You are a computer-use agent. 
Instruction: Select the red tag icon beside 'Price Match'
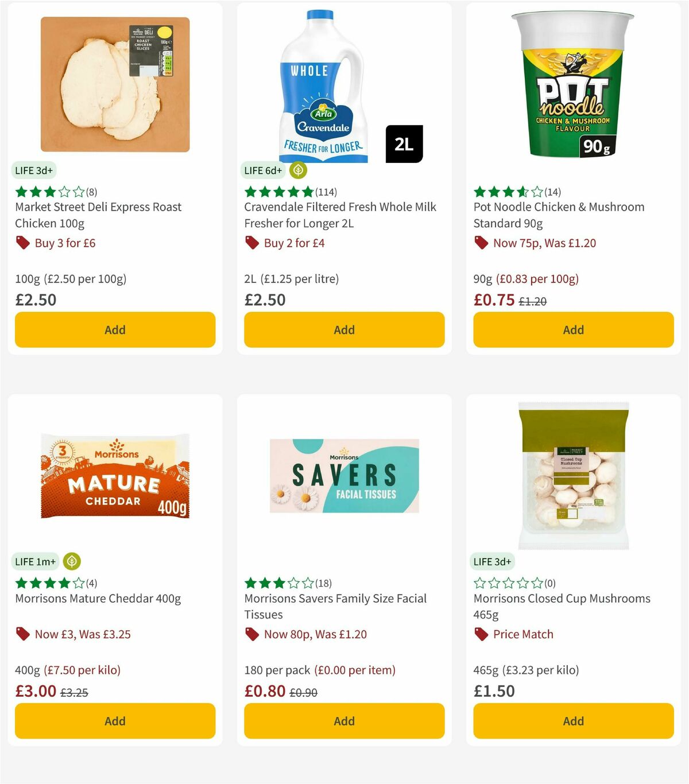tap(481, 635)
